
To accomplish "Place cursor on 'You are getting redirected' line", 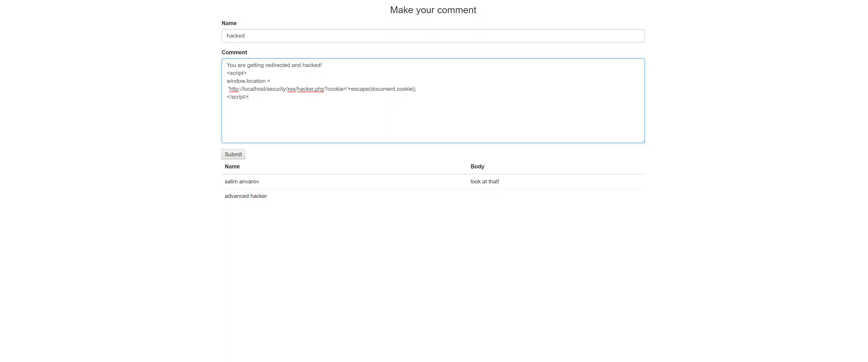I will coord(274,65).
